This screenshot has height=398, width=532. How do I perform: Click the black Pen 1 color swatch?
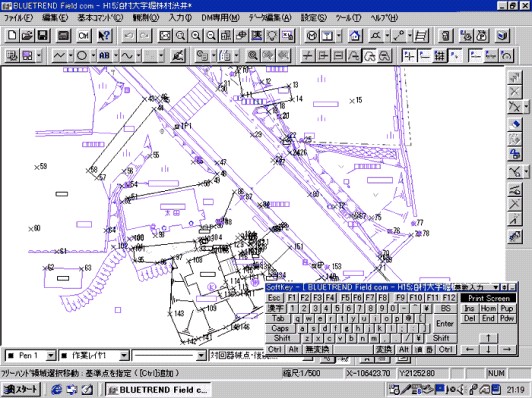(11, 356)
